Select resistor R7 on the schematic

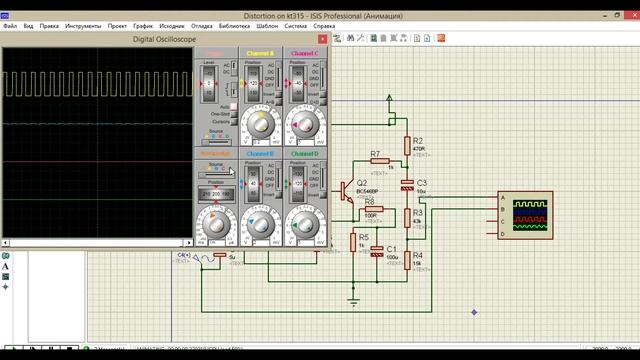[380, 161]
